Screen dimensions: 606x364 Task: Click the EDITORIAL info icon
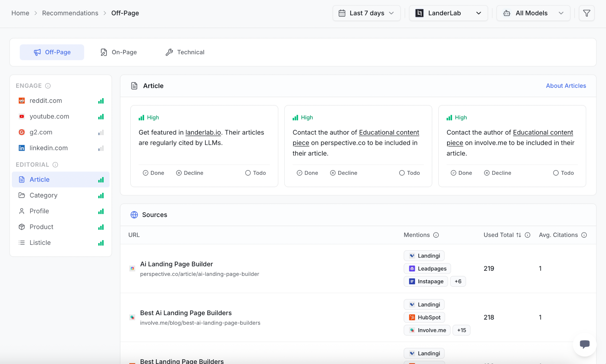pyautogui.click(x=55, y=165)
